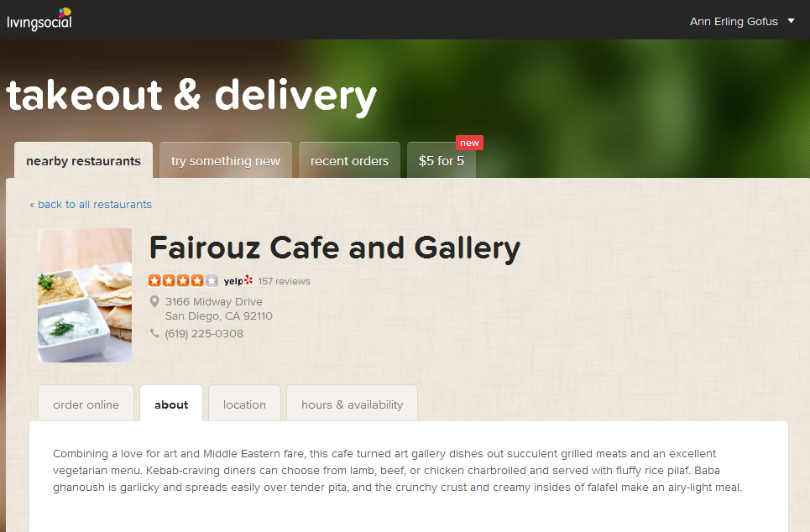Image resolution: width=810 pixels, height=532 pixels.
Task: Select the recent orders tab
Action: pyautogui.click(x=350, y=160)
